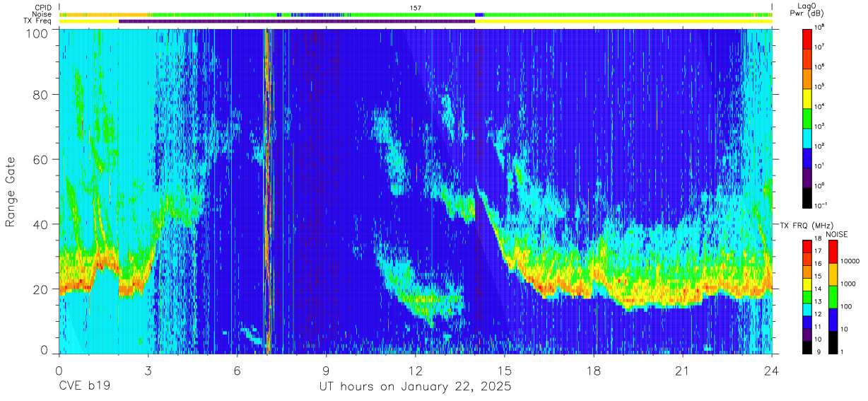This screenshot has height=401, width=868.
Task: Click the 18 label on TX FRQ scale
Action: [x=819, y=239]
